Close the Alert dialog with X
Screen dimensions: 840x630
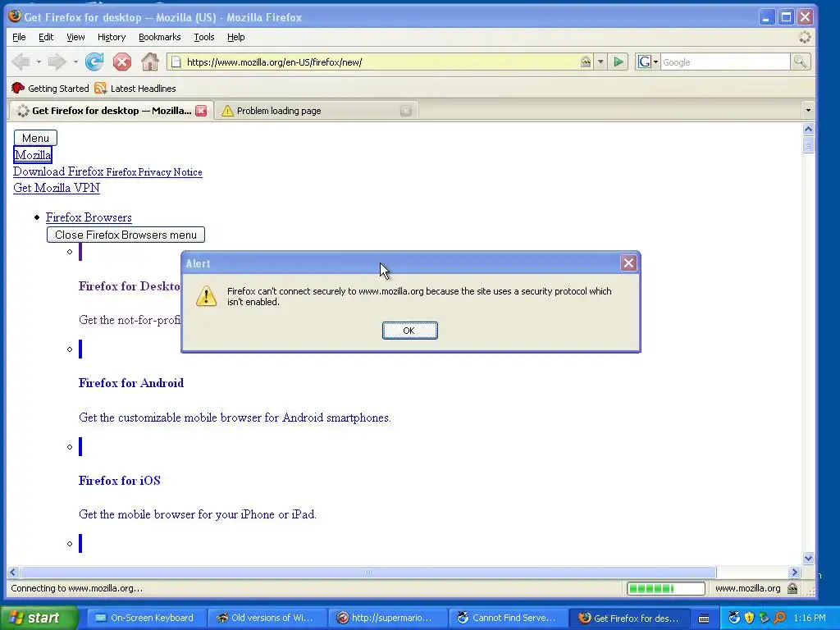[628, 263]
